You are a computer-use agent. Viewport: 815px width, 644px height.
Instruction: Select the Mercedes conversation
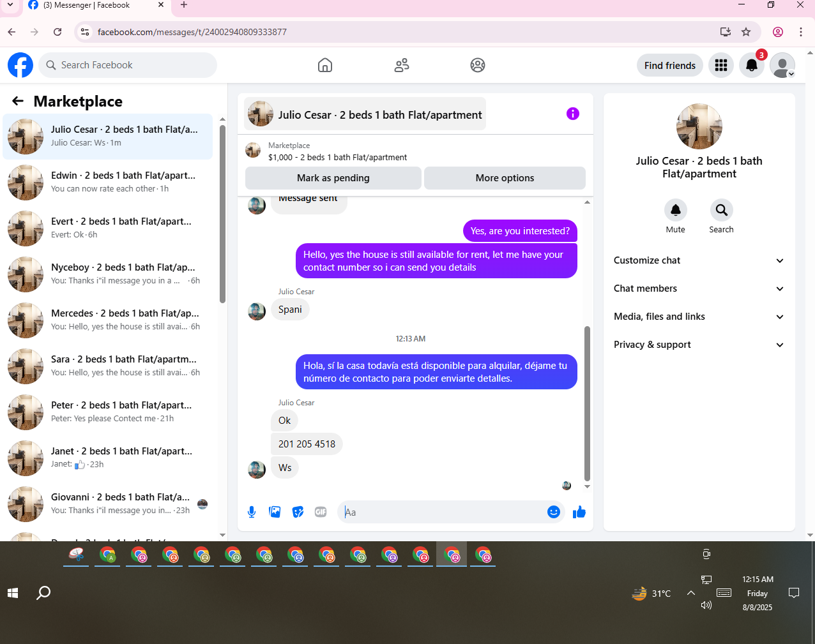tap(108, 320)
